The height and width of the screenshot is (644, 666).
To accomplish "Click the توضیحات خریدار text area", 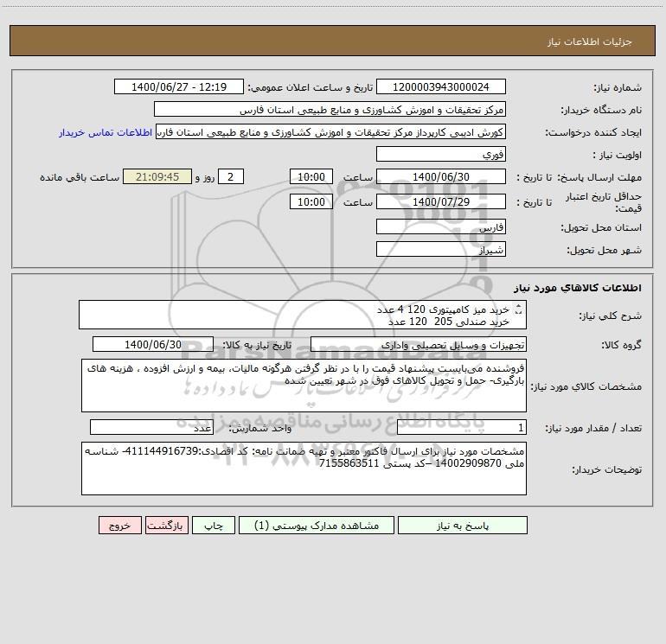I will click(x=304, y=469).
